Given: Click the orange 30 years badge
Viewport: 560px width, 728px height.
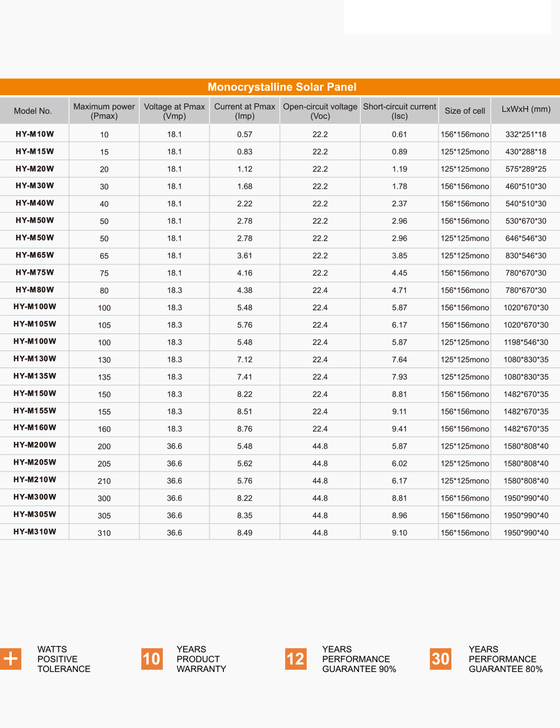Looking at the screenshot, I should pyautogui.click(x=441, y=659).
